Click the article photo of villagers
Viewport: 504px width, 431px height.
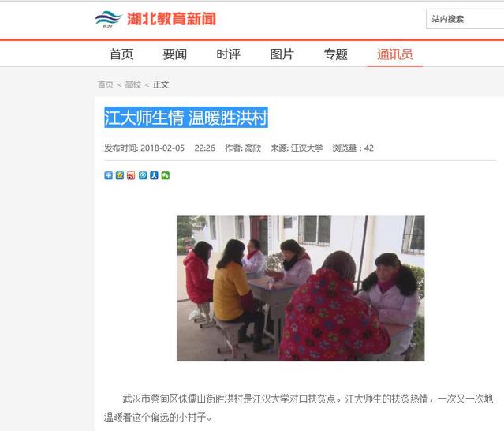pos(301,288)
